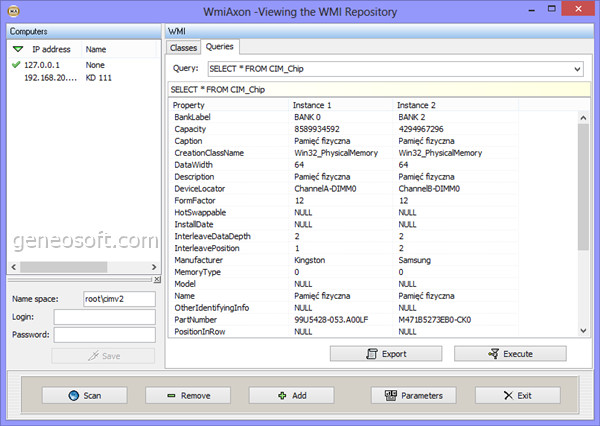
Task: Click part number 99U5428-053.A00LF
Action: coord(331,320)
